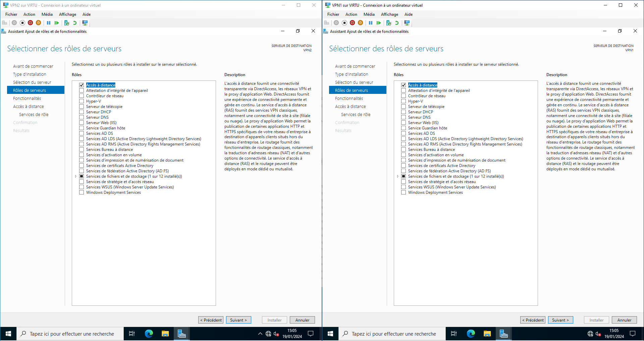Click the Enhanced Session icon in VPN2 toolbar
This screenshot has width=644, height=341.
(85, 23)
